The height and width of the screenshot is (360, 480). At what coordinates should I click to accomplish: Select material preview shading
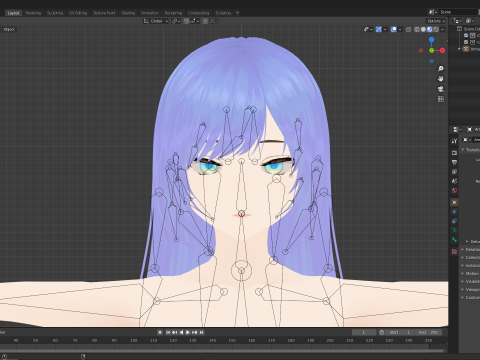point(430,29)
